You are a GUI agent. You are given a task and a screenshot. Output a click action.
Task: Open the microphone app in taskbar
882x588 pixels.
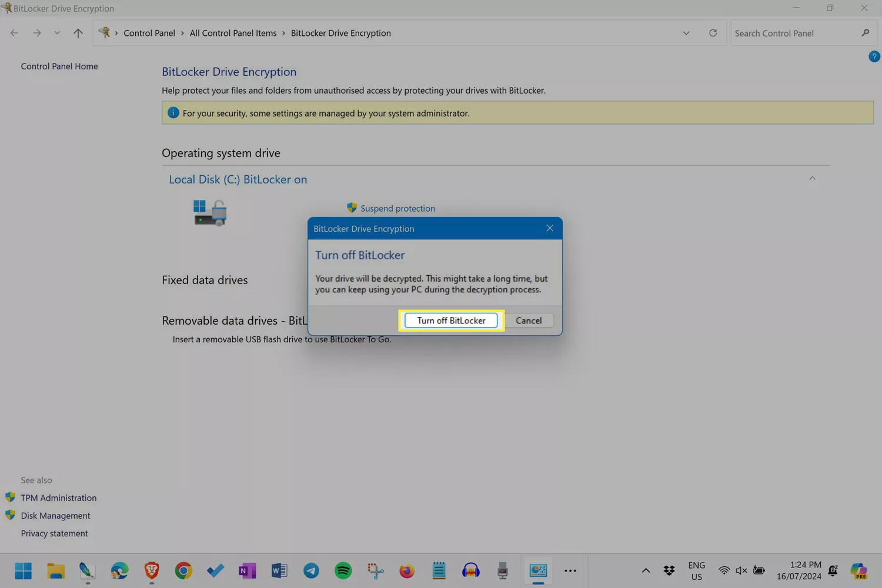click(x=503, y=571)
